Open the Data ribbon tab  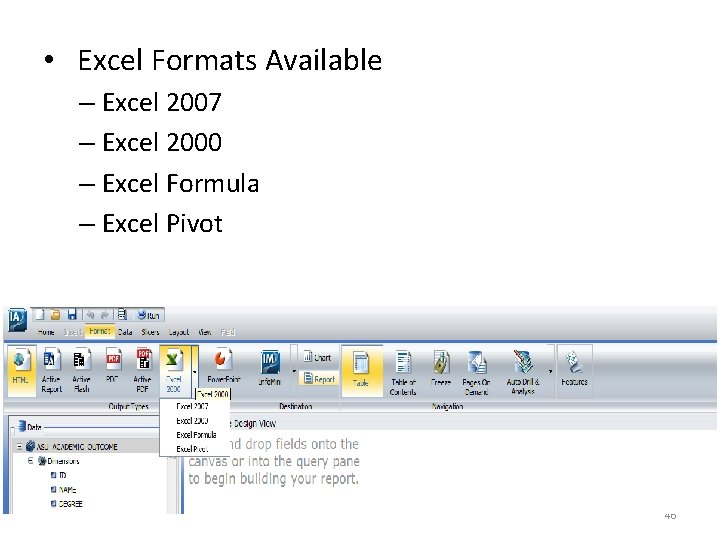pos(125,332)
